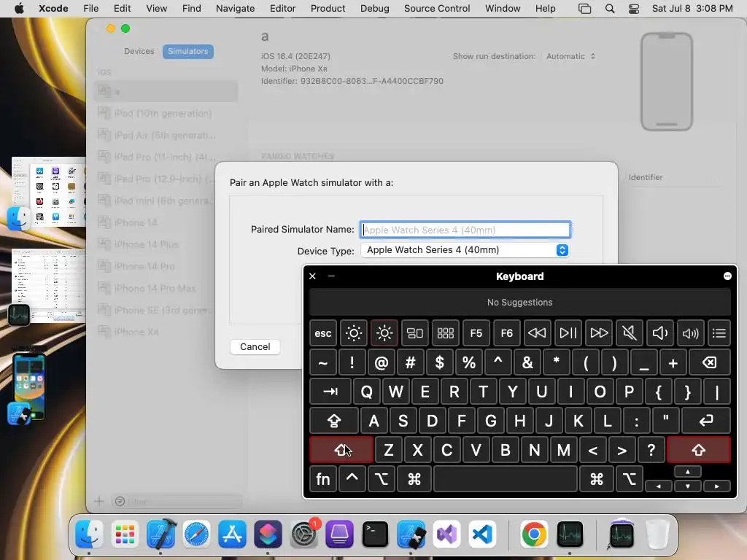Toggle the right shift key
The image size is (747, 560).
coord(699,449)
